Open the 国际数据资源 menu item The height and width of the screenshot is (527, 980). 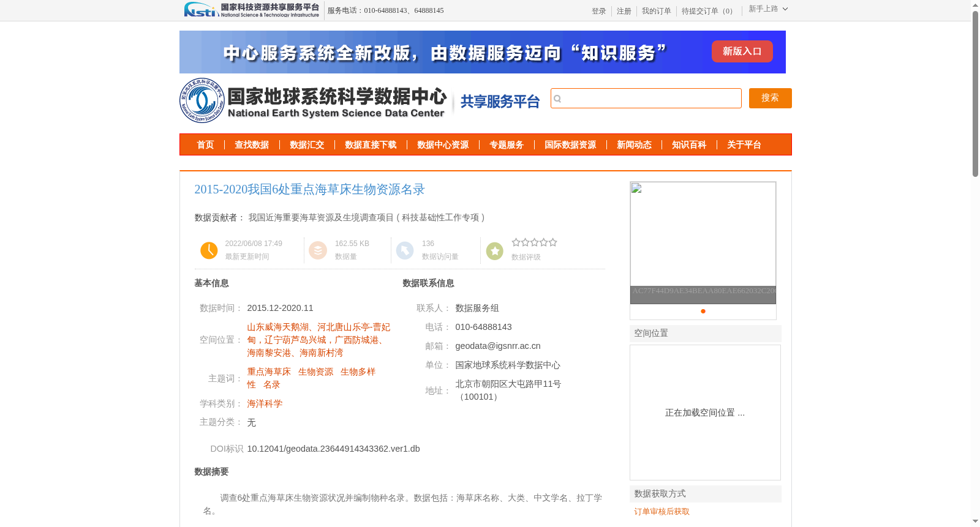(570, 145)
